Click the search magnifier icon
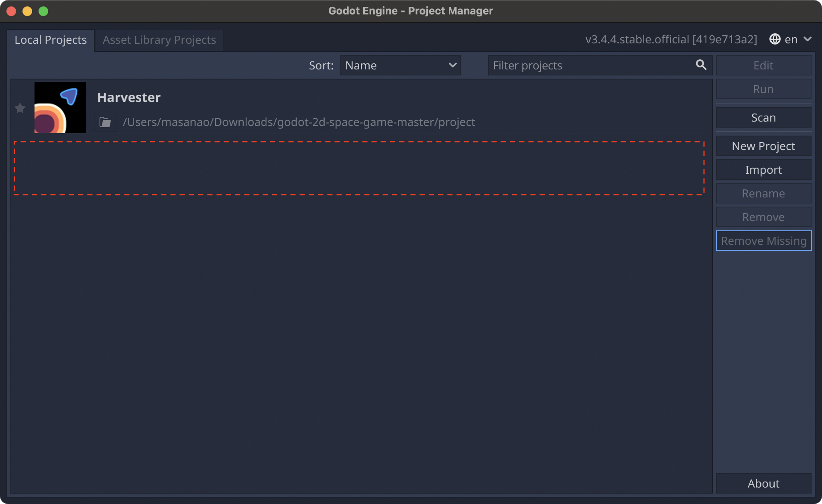 click(701, 65)
